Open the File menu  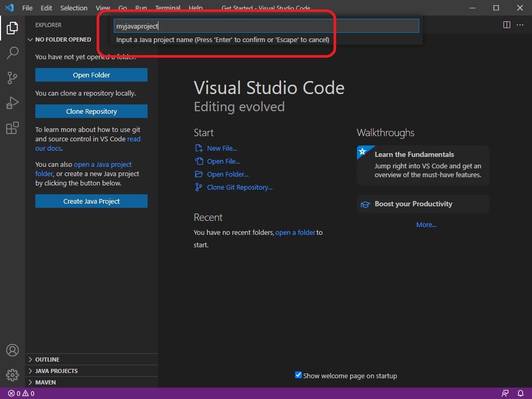click(x=27, y=8)
